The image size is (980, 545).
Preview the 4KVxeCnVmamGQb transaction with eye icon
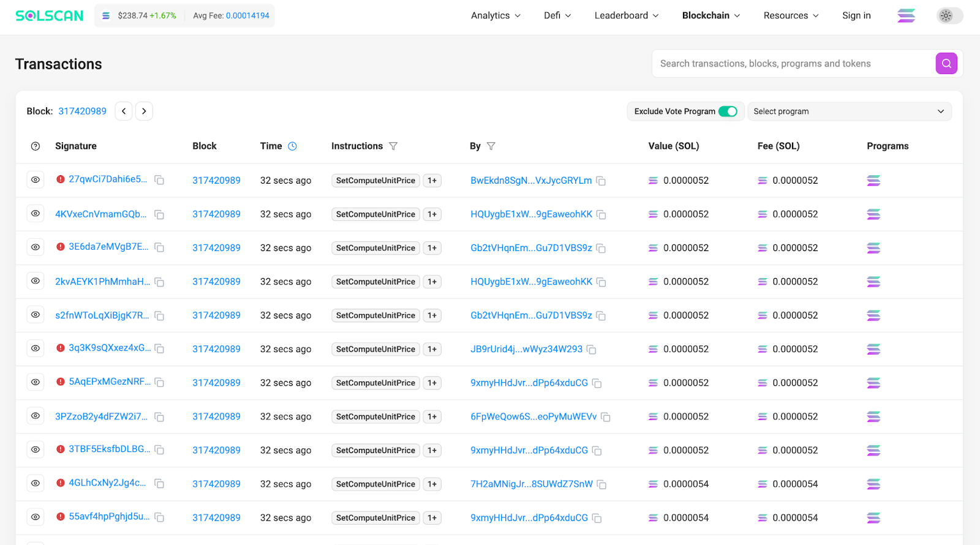36,214
